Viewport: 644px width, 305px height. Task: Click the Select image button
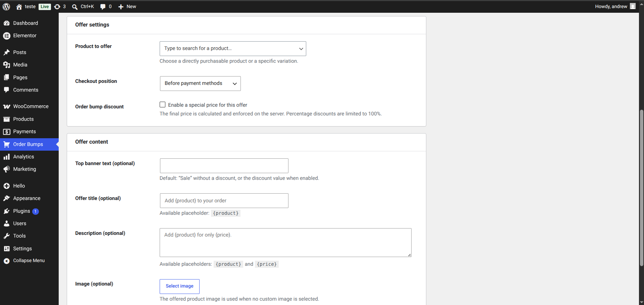179,286
